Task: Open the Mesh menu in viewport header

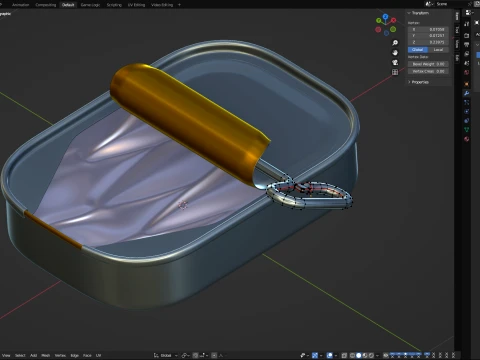Action: click(46, 355)
